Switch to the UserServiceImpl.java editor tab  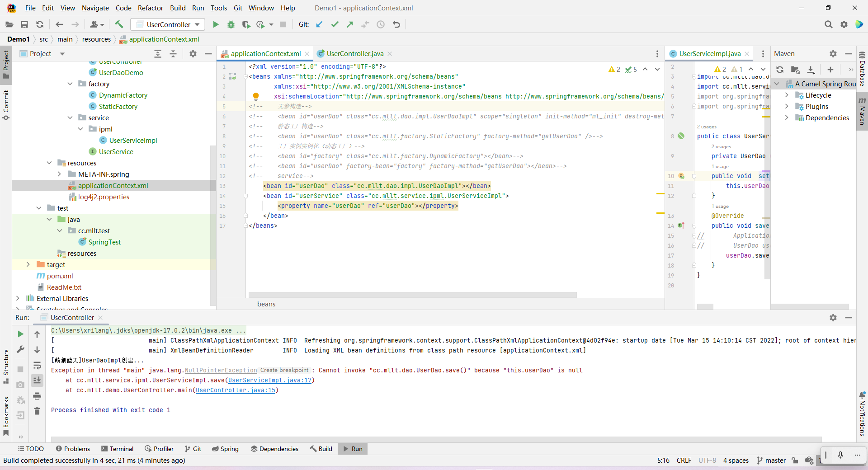click(x=710, y=54)
